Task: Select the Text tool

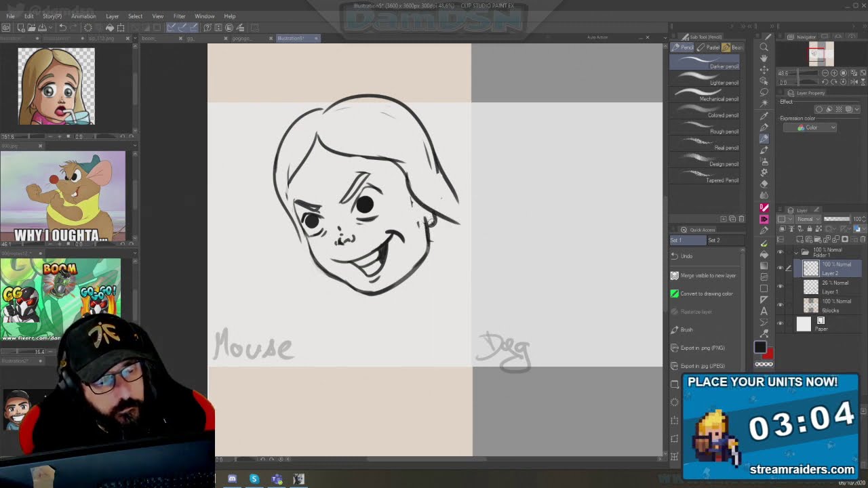Action: 764,312
